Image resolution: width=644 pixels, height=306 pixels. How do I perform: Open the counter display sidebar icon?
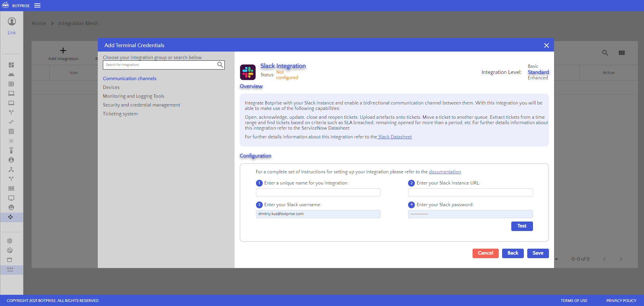11,188
